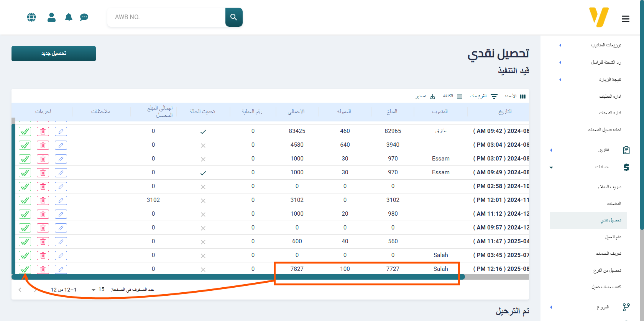Open the user profile icon
Viewport: 644px width, 321px height.
(x=51, y=17)
